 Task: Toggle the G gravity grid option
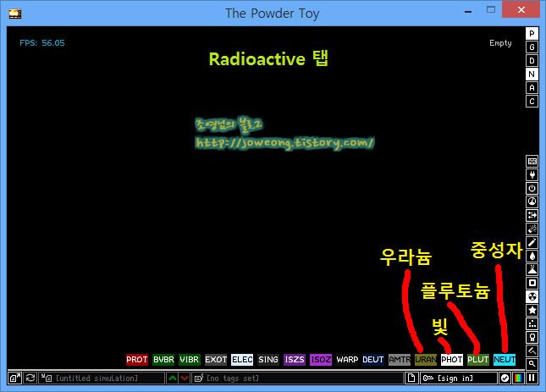click(x=532, y=47)
